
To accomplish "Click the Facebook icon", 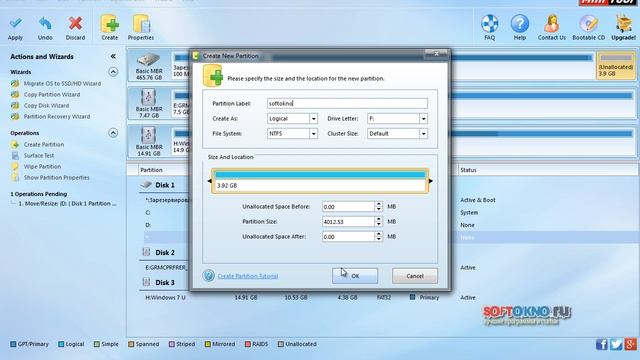I will (x=602, y=344).
